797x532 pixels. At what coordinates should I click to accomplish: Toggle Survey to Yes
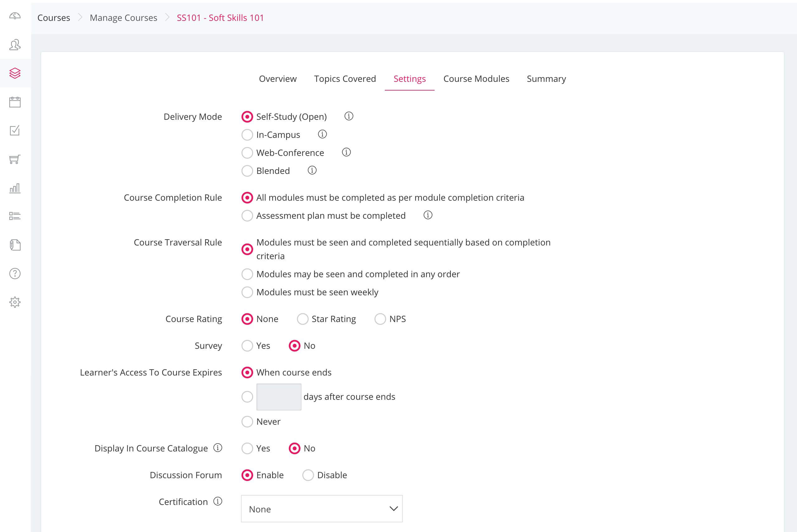247,346
